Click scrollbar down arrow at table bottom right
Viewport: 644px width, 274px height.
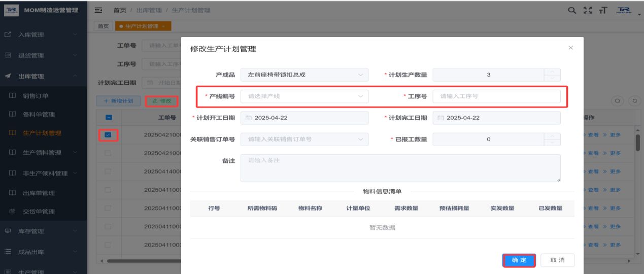637,253
